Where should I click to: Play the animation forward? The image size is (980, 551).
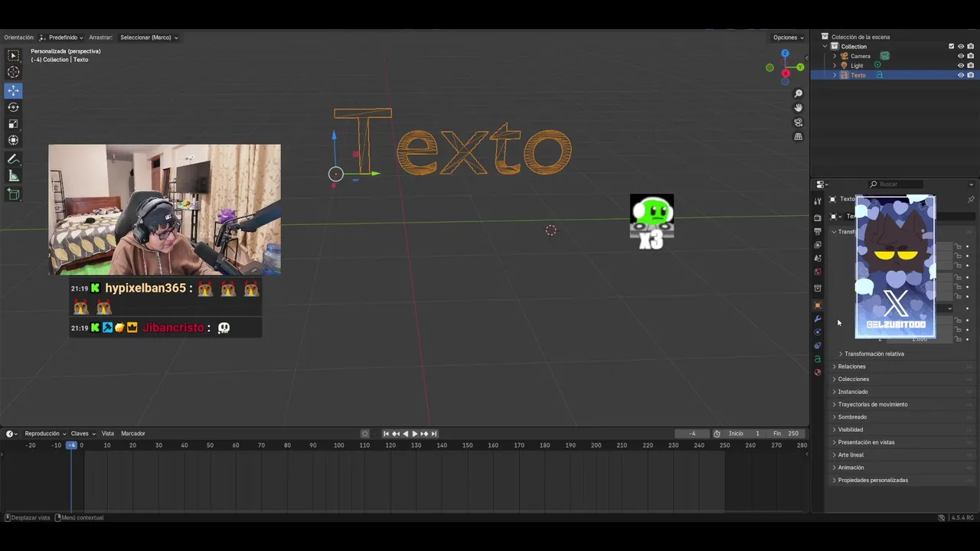point(415,434)
